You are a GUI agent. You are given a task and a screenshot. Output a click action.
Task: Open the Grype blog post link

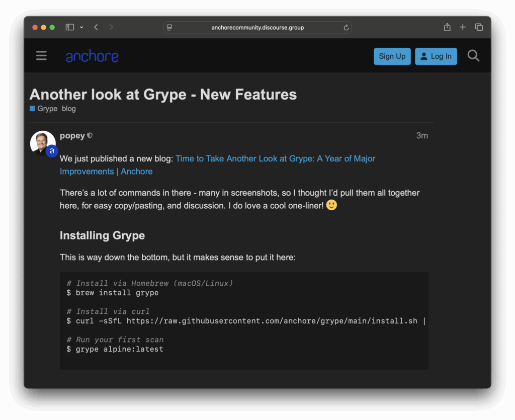217,165
